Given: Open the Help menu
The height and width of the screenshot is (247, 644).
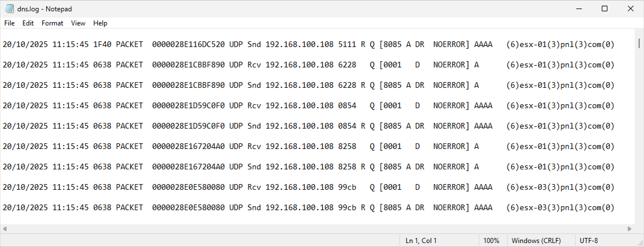Looking at the screenshot, I should (x=100, y=23).
